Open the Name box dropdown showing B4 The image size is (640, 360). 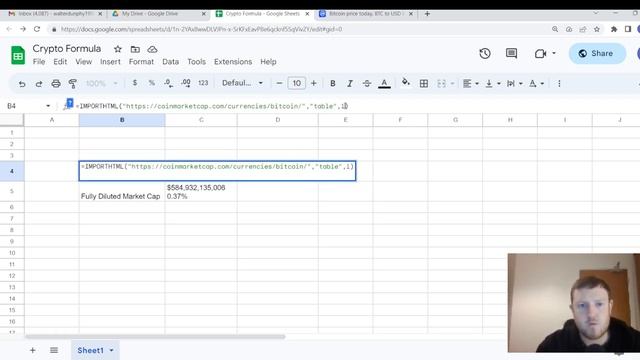click(x=48, y=106)
